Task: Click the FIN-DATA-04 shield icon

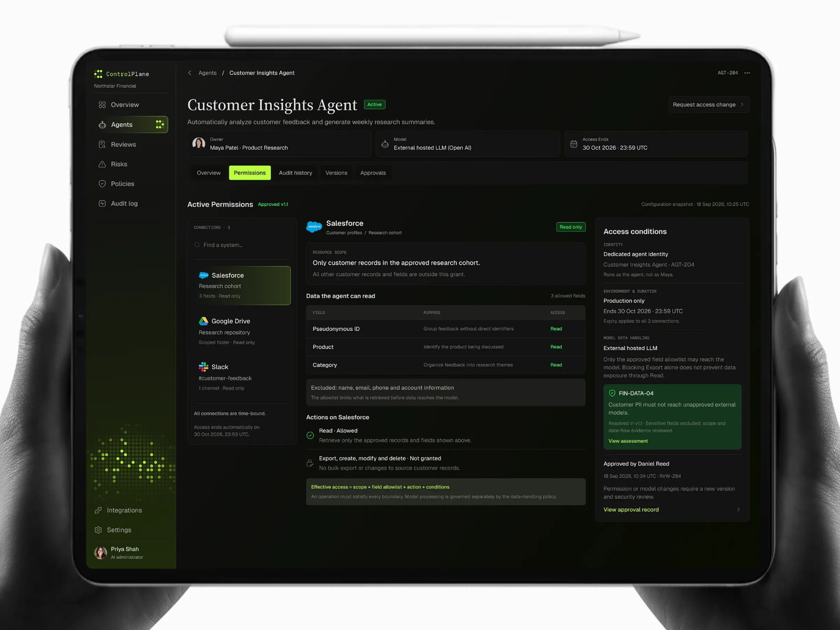Action: point(612,393)
